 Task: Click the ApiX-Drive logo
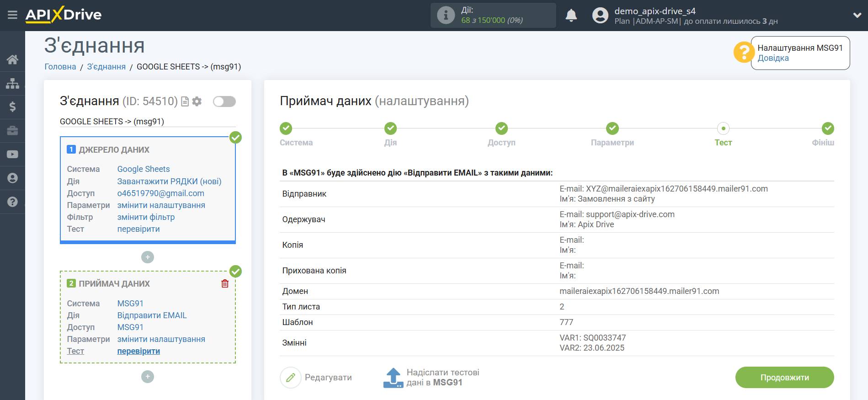(x=64, y=15)
